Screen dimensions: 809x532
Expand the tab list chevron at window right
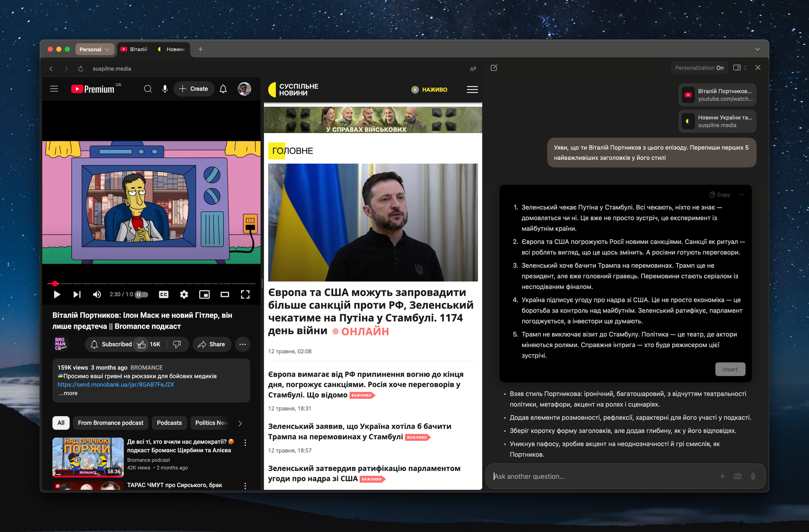click(x=757, y=49)
